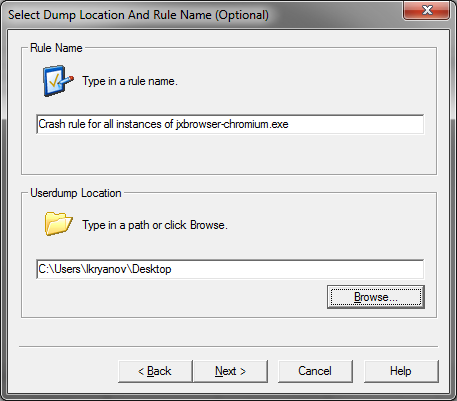
Task: Click the dialog title bar text
Action: coord(138,15)
